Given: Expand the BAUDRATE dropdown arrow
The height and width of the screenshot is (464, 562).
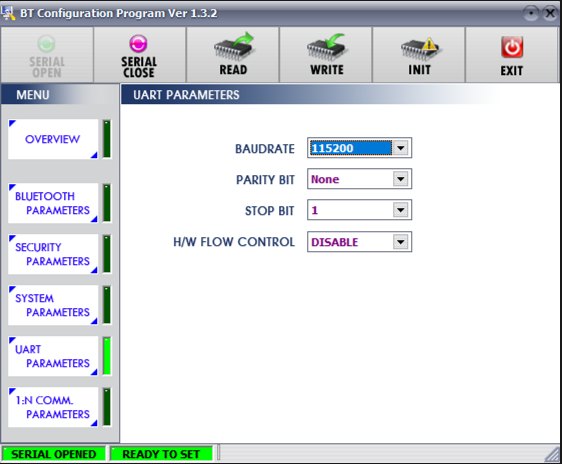Looking at the screenshot, I should (401, 148).
